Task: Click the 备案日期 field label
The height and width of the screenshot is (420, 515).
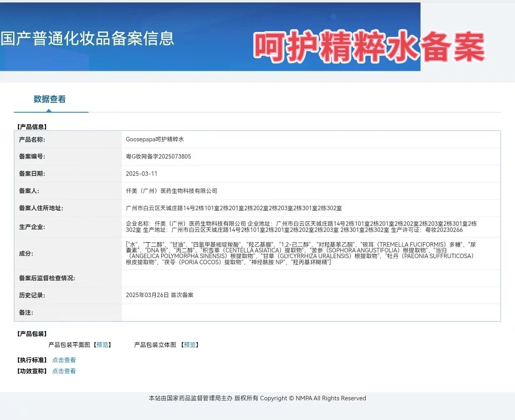Action: [x=32, y=174]
